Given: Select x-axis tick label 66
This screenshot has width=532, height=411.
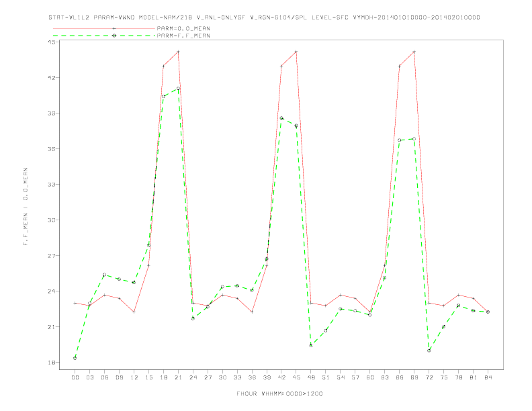Looking at the screenshot, I should coord(400,377).
